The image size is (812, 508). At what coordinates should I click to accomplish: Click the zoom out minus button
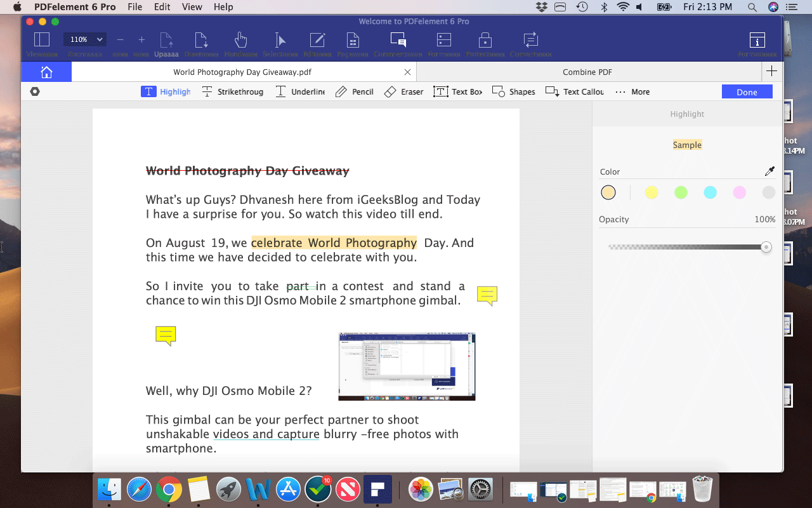(121, 39)
